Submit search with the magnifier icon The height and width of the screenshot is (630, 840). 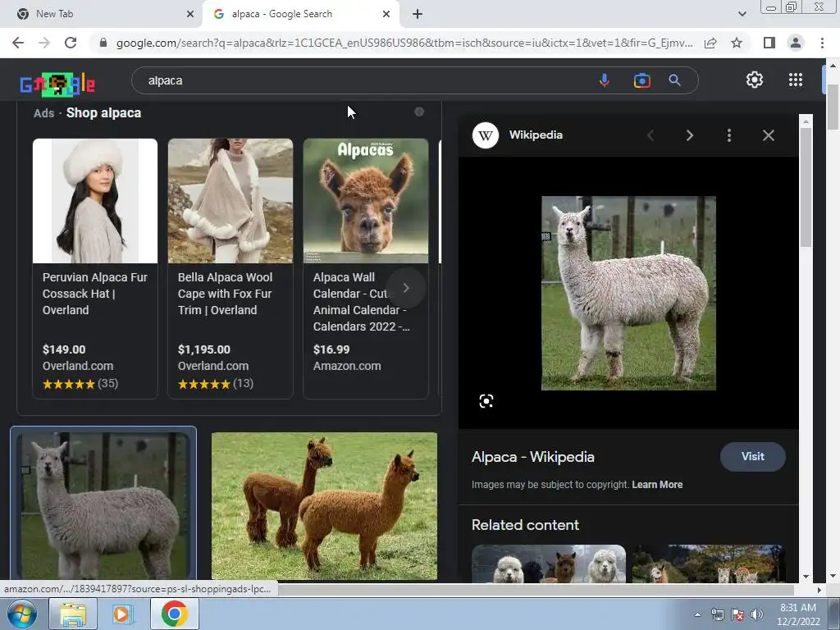click(x=674, y=80)
